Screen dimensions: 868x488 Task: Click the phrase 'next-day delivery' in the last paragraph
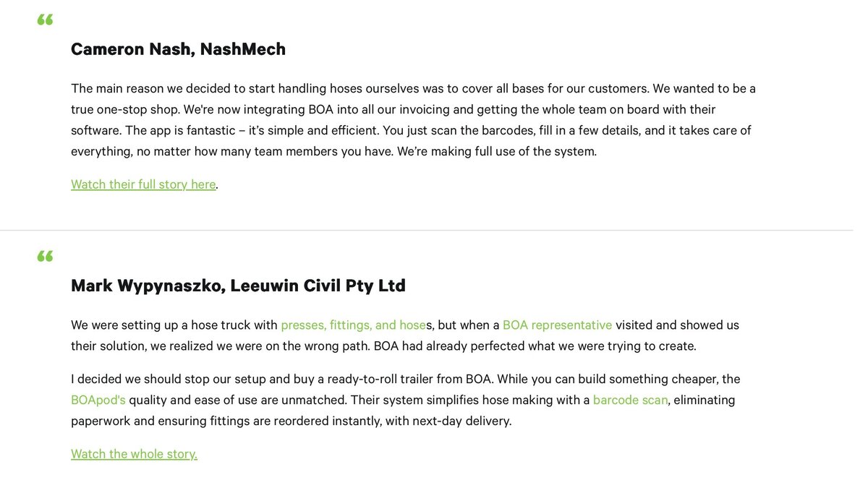pos(461,421)
